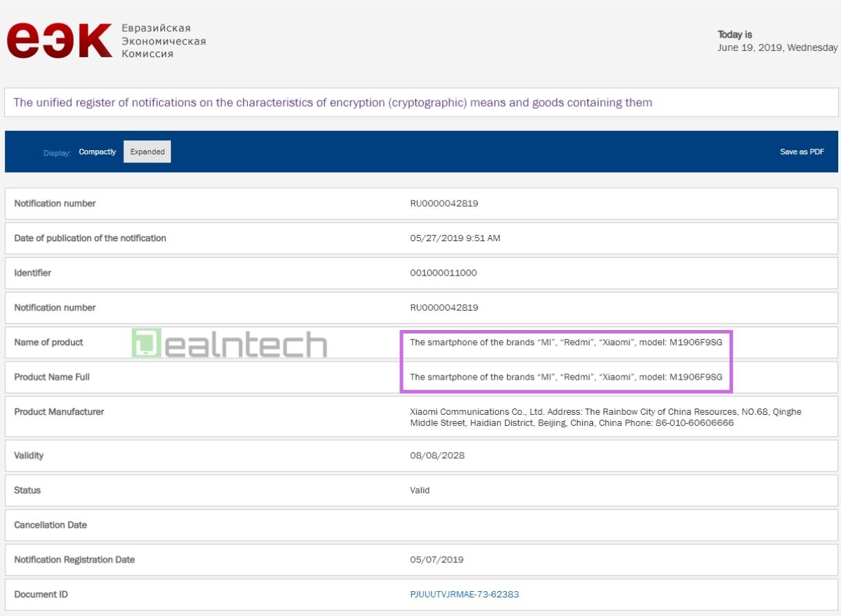Click the Date of publication label
Viewport: 841px width, 616px height.
pyautogui.click(x=90, y=238)
